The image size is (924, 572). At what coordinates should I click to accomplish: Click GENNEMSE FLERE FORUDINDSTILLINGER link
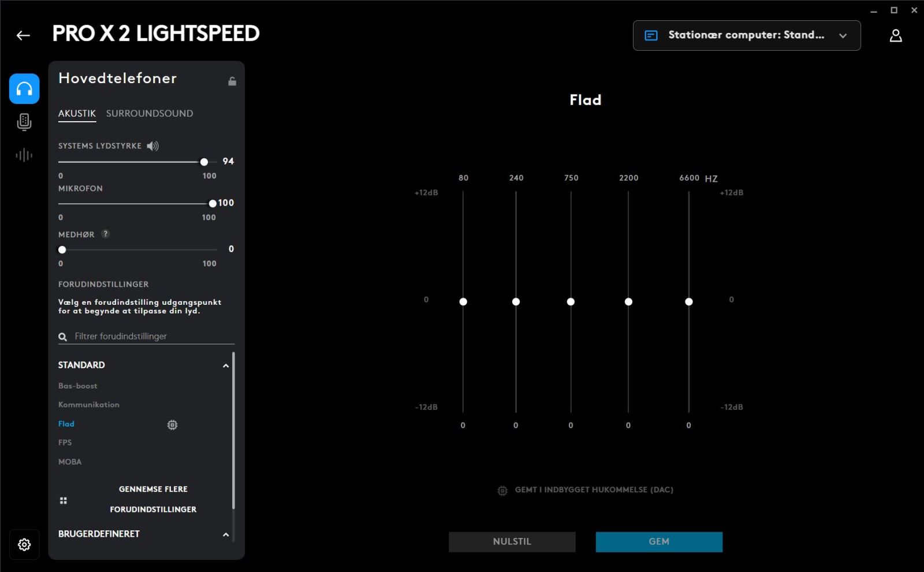coord(153,499)
